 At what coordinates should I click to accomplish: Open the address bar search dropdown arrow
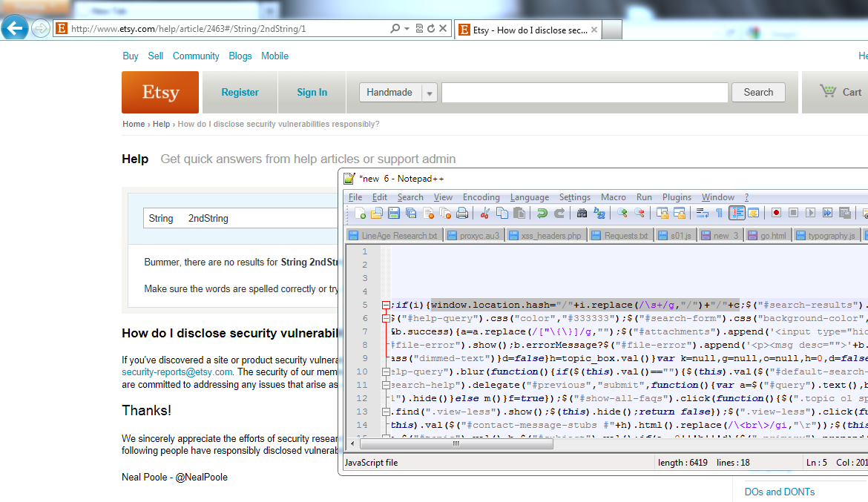[x=407, y=28]
